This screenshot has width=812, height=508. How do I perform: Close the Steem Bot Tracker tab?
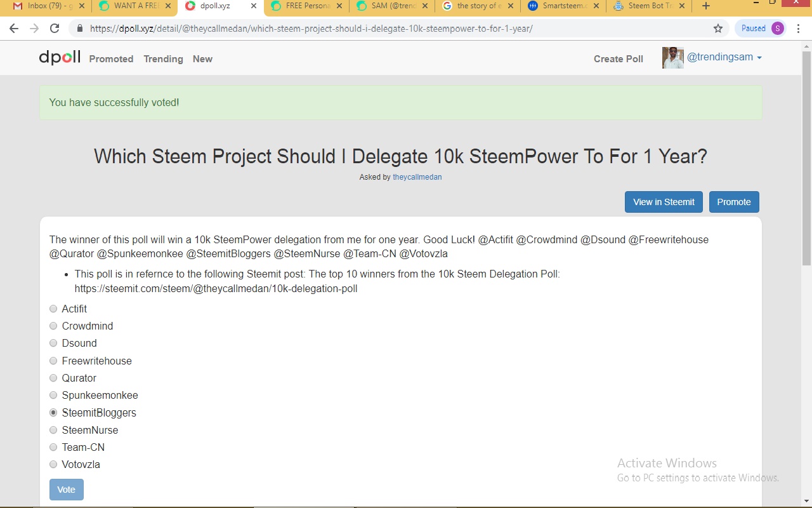click(x=681, y=6)
